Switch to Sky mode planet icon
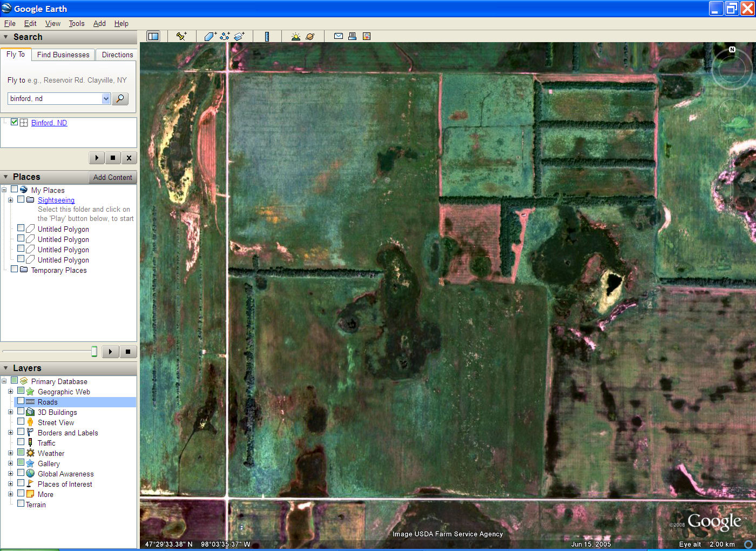Image resolution: width=756 pixels, height=551 pixels. (x=310, y=36)
